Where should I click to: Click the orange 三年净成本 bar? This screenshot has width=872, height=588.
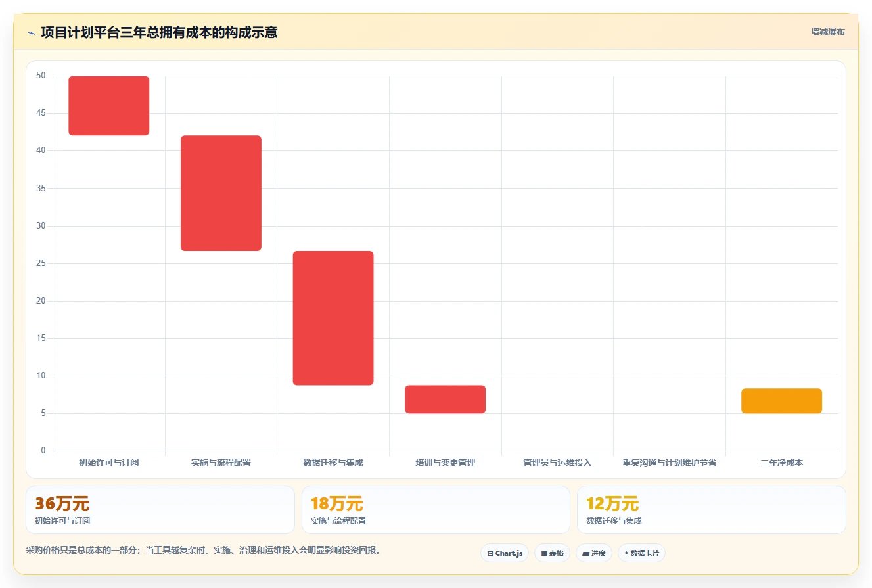[x=781, y=401]
